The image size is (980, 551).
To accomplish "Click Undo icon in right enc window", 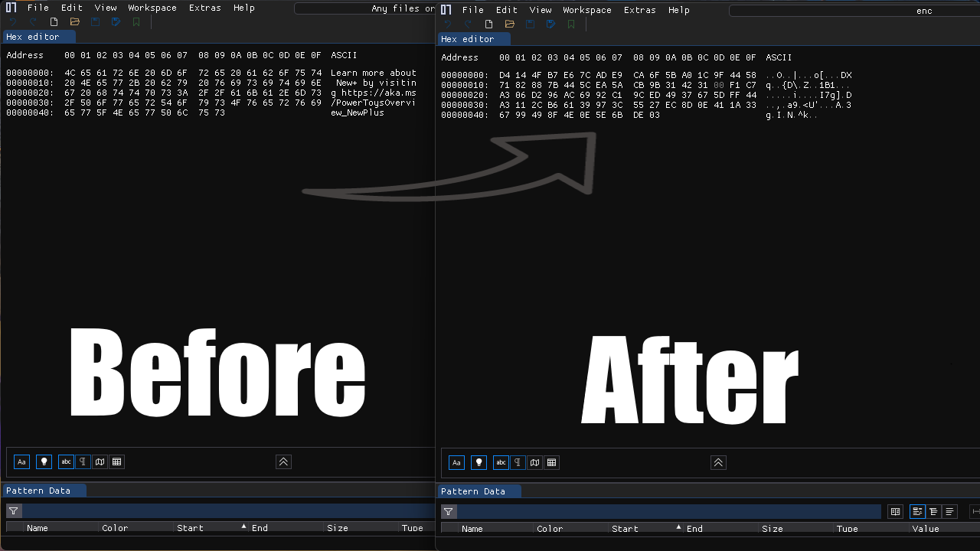I will 448,24.
